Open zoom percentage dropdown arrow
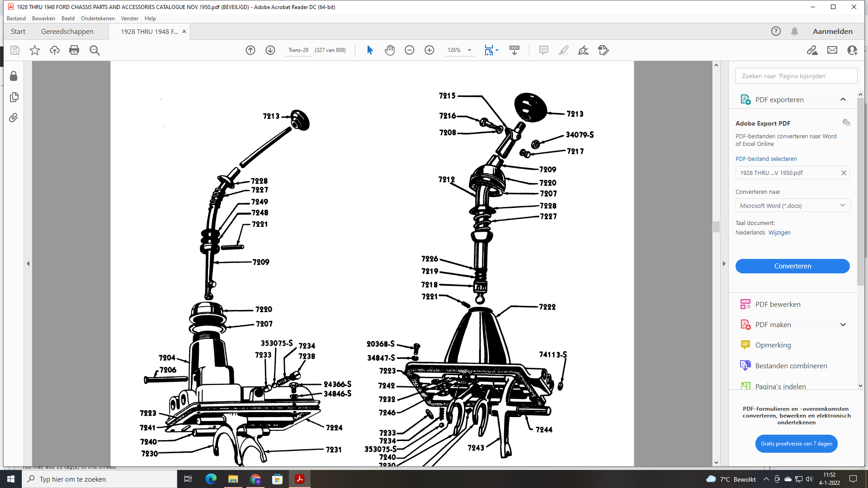Screen dimensions: 868x488 pyautogui.click(x=469, y=50)
